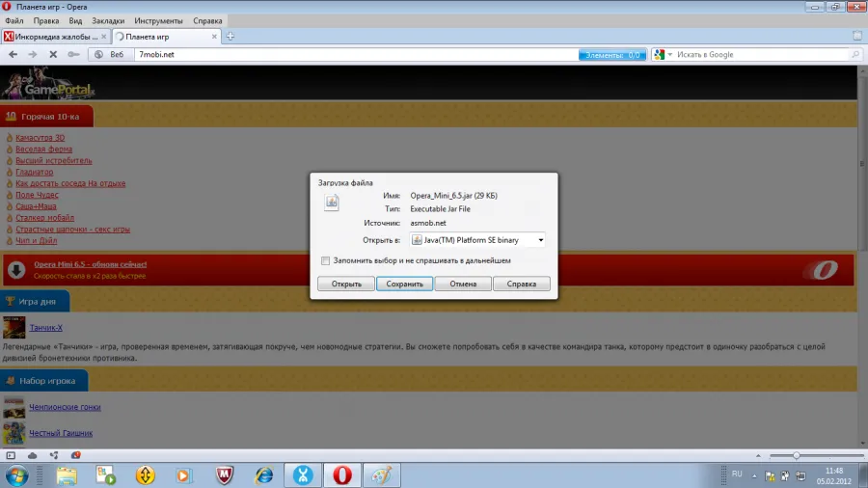The image size is (868, 488).
Task: Open the media player taskbar icon
Action: pos(184,475)
